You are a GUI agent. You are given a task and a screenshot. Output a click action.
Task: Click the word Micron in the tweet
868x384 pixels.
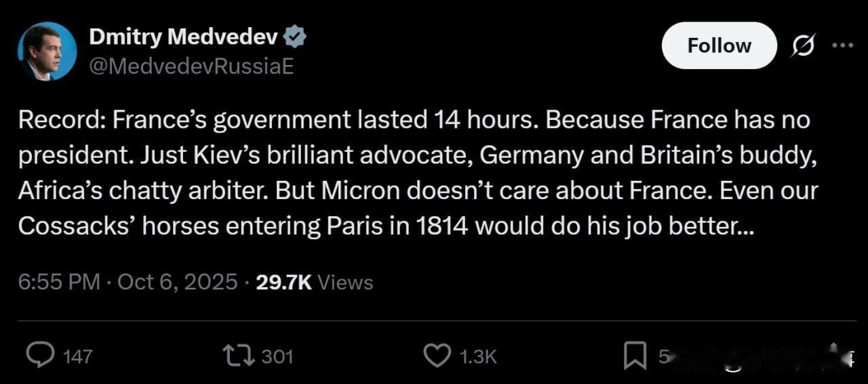(359, 191)
